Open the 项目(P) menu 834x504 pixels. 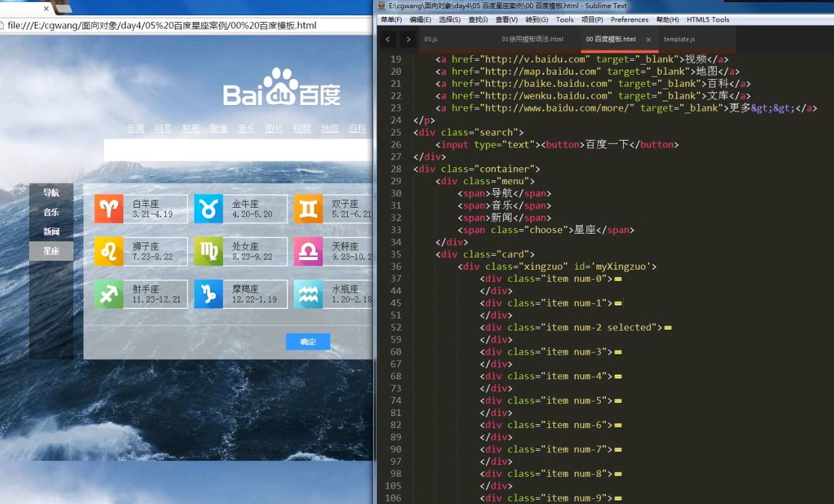coord(592,20)
